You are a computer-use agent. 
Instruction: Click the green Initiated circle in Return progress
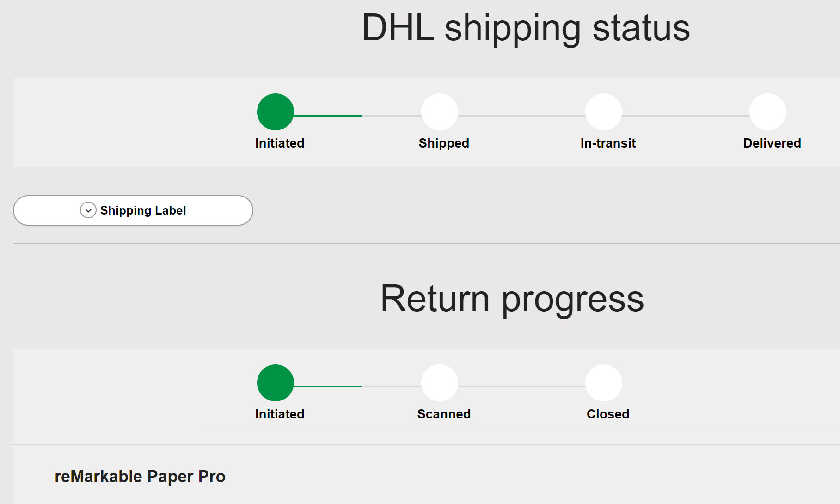pos(276,383)
